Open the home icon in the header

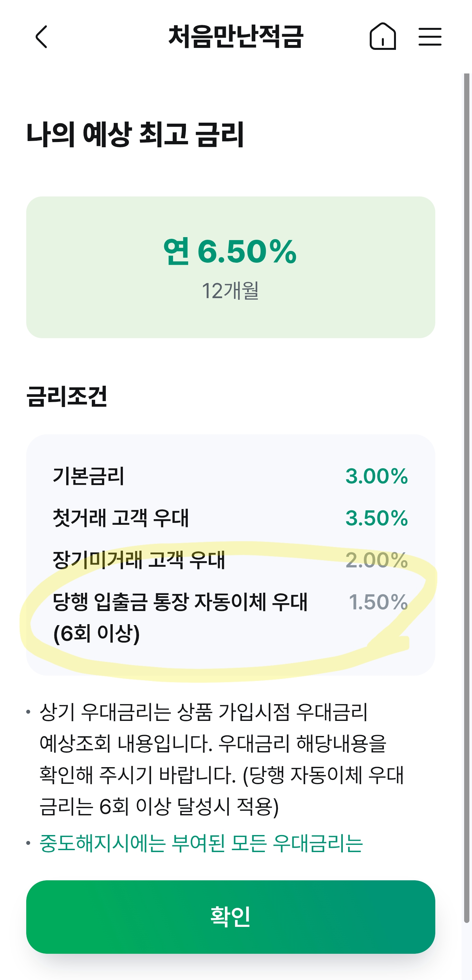tap(383, 36)
